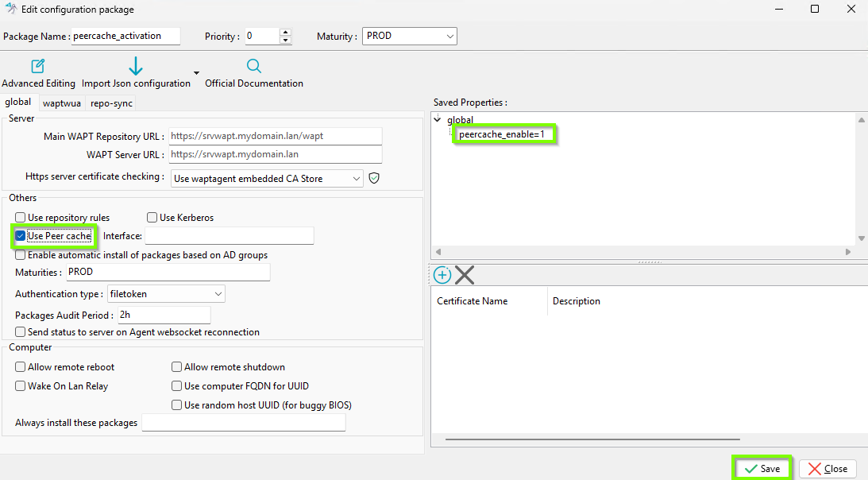The height and width of the screenshot is (480, 868).
Task: Remove certificate with the X icon
Action: tap(465, 275)
